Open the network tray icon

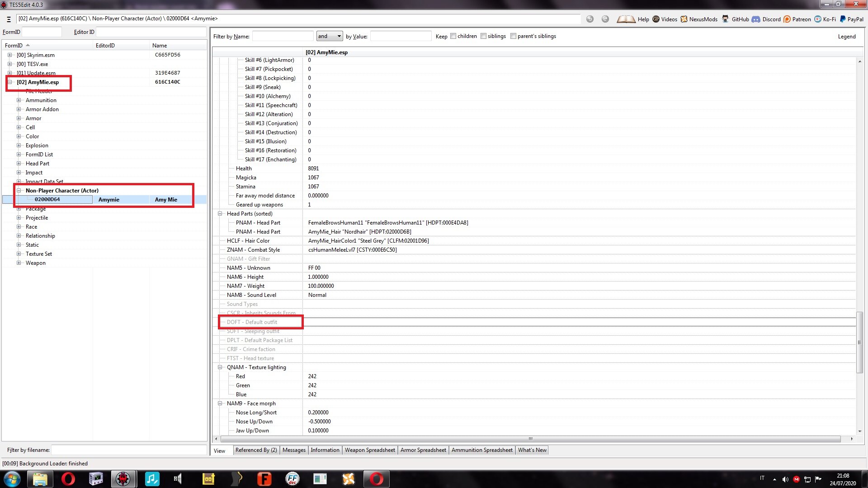(x=807, y=479)
